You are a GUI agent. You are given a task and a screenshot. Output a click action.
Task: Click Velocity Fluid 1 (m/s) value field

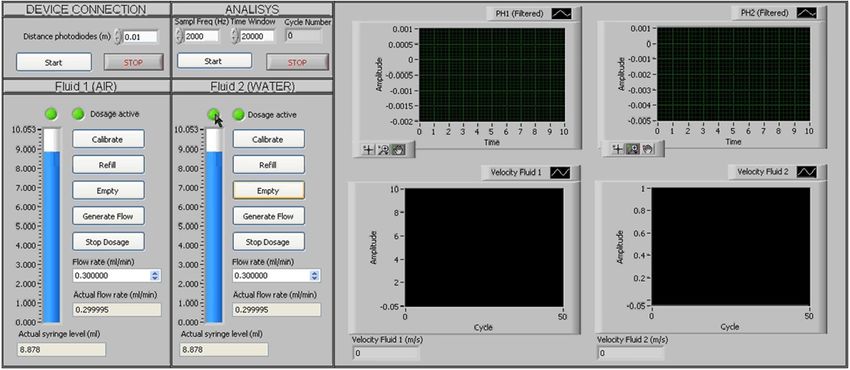(386, 354)
